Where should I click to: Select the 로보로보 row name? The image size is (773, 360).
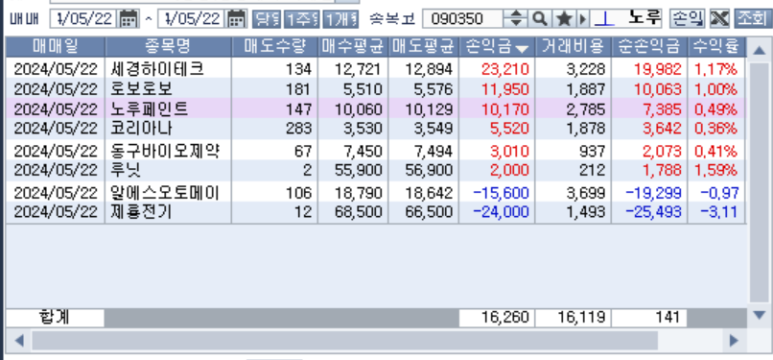coord(142,89)
